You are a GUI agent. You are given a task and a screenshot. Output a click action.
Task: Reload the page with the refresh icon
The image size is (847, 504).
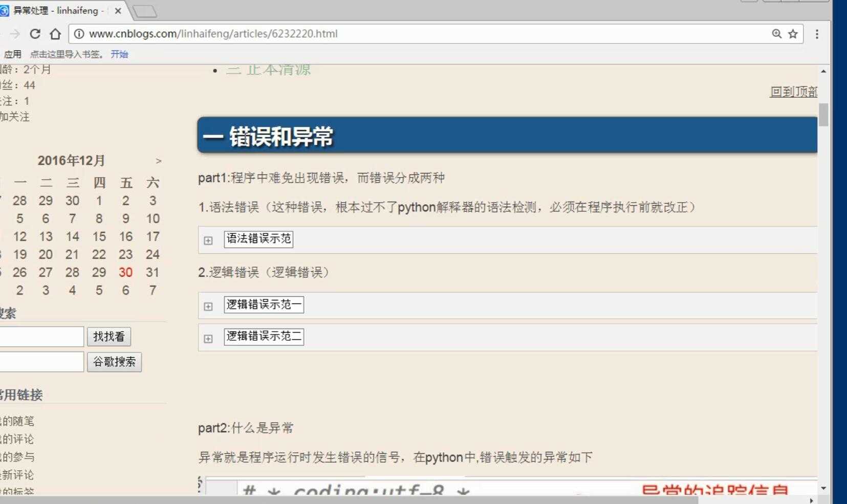(x=35, y=34)
